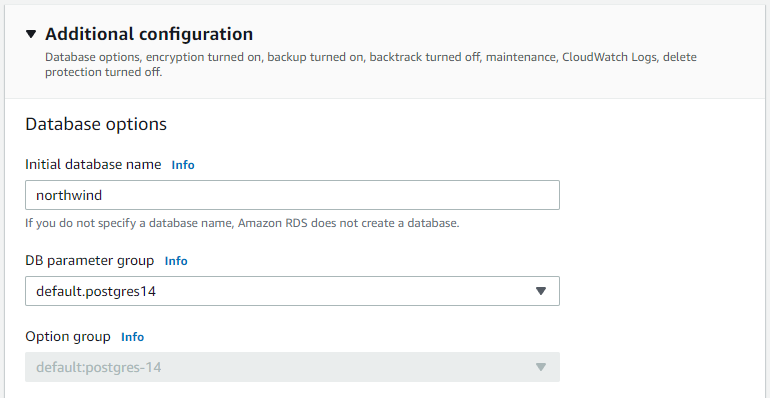Click the description text under Additional configuration

[371, 64]
